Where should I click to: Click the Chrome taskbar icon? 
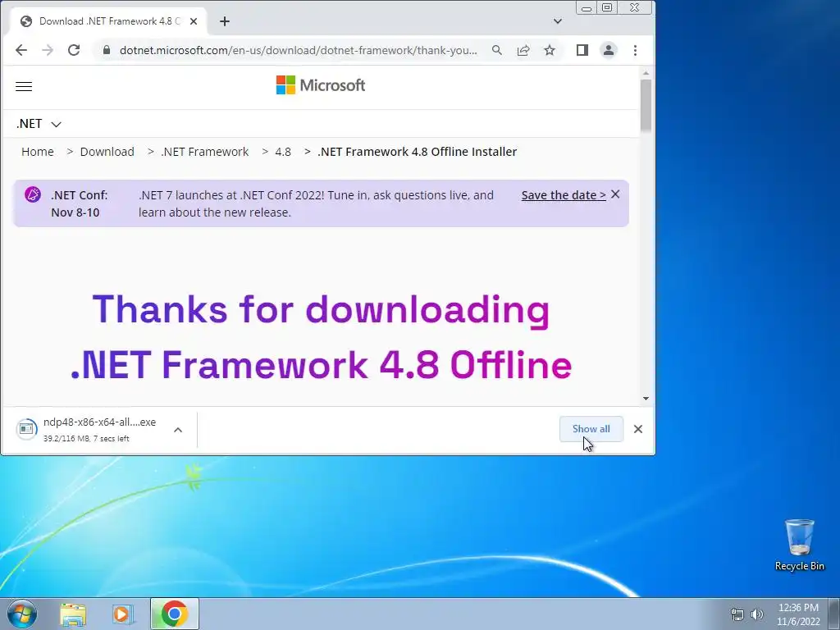pos(174,614)
